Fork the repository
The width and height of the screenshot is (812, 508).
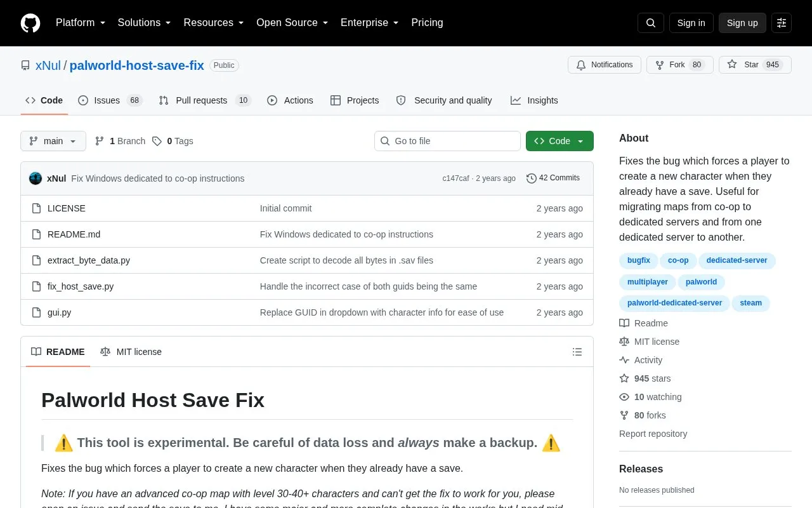[x=680, y=65]
